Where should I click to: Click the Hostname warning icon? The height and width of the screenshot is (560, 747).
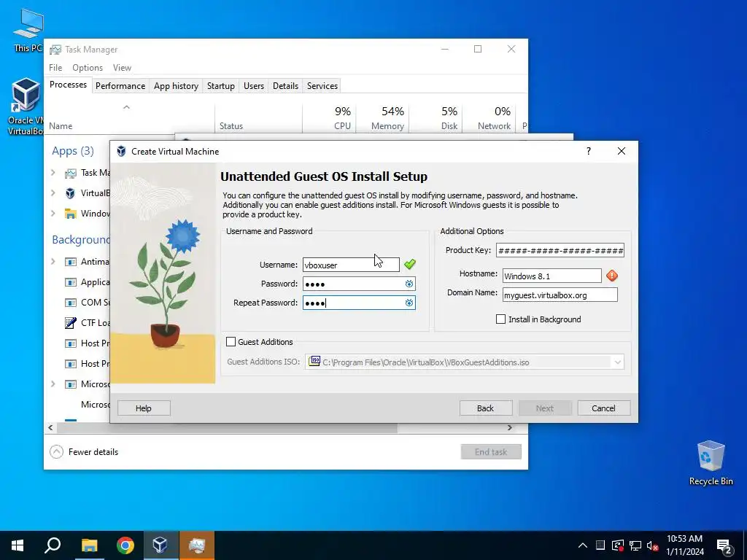612,275
